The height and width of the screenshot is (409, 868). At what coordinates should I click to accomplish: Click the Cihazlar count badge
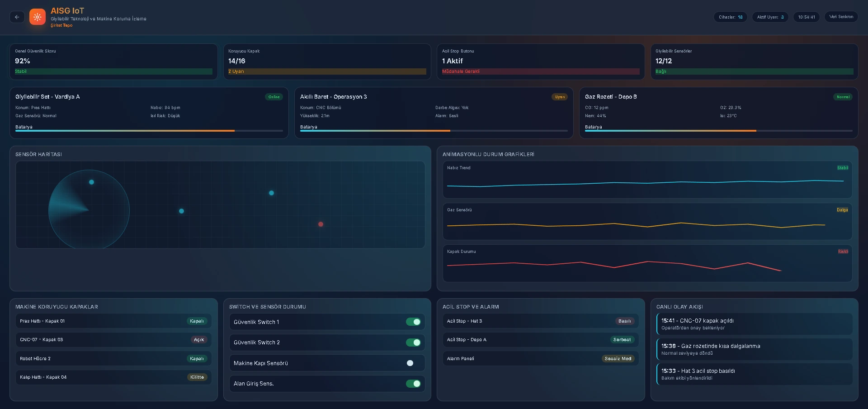click(730, 17)
